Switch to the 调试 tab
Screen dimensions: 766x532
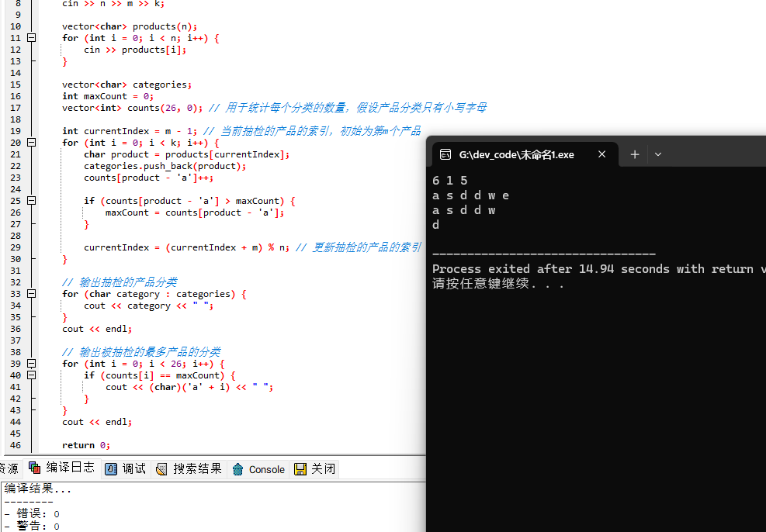coord(126,469)
